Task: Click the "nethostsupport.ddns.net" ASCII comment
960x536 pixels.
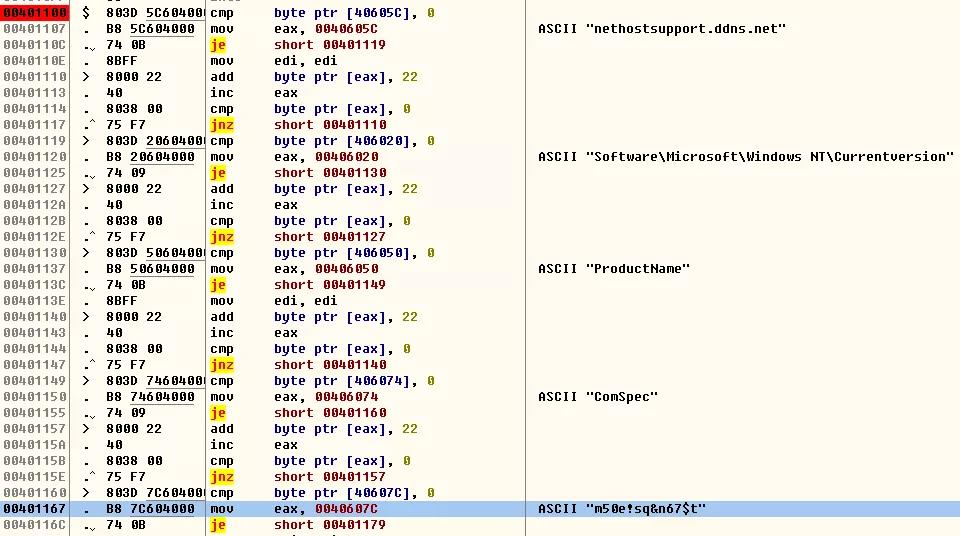Action: click(662, 29)
